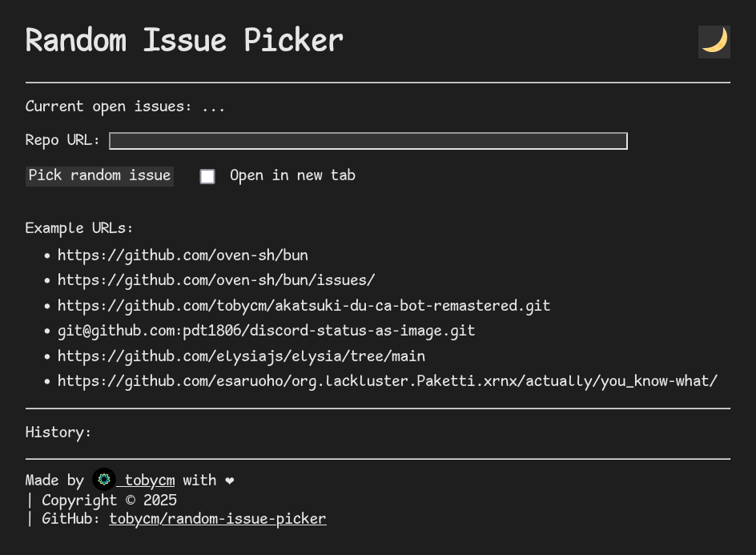Click tobycm's avatar icon in the footer
Image resolution: width=756 pixels, height=555 pixels.
coord(104,480)
